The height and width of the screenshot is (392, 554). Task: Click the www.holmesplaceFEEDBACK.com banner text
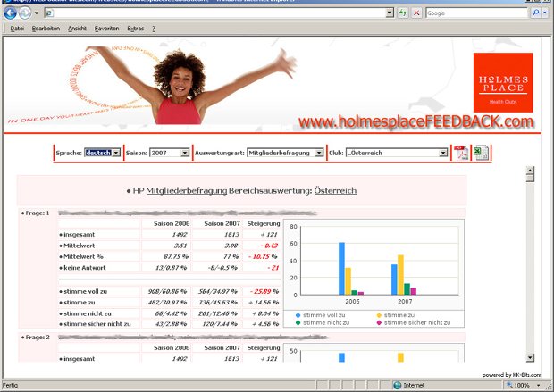tap(415, 121)
